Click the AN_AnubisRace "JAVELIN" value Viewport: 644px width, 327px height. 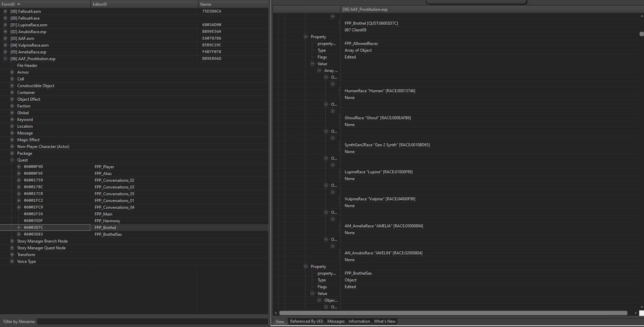pyautogui.click(x=383, y=253)
